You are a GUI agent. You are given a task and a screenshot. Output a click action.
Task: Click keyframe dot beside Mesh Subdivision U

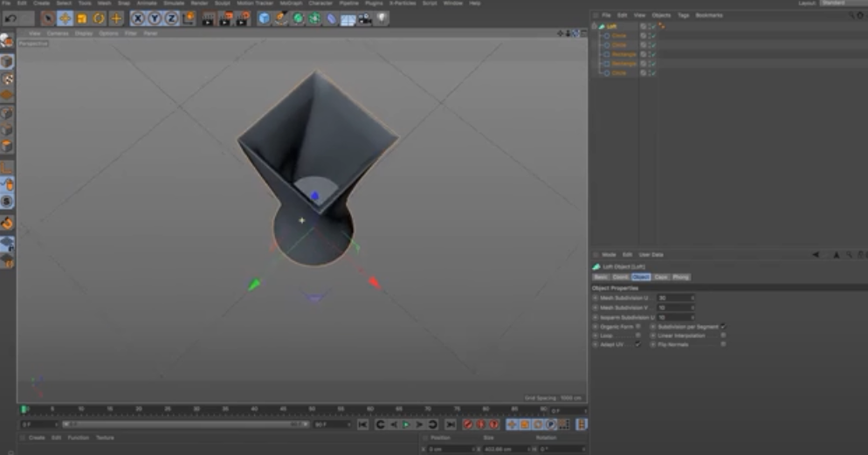(x=596, y=298)
